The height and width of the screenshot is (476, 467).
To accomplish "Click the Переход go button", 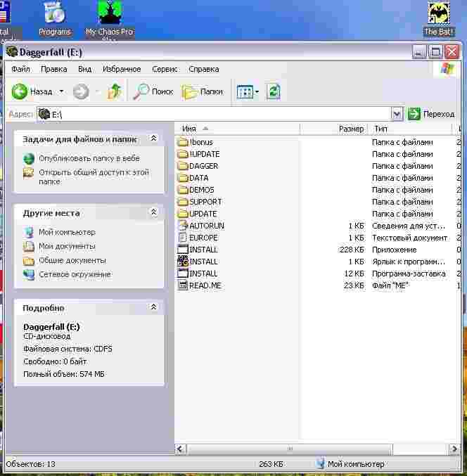I will click(x=431, y=114).
